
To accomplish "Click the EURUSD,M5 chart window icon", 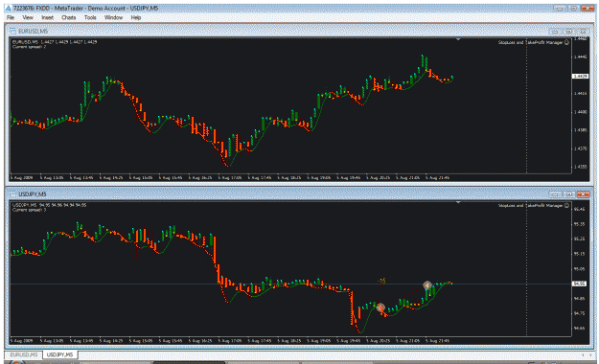I will (x=13, y=32).
